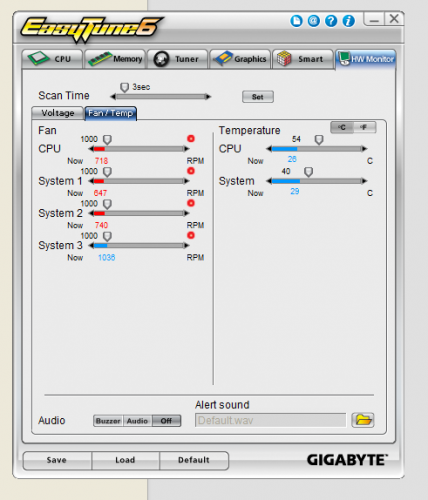428x500 pixels.
Task: Click the System 3 fan threshold handle
Action: [107, 236]
